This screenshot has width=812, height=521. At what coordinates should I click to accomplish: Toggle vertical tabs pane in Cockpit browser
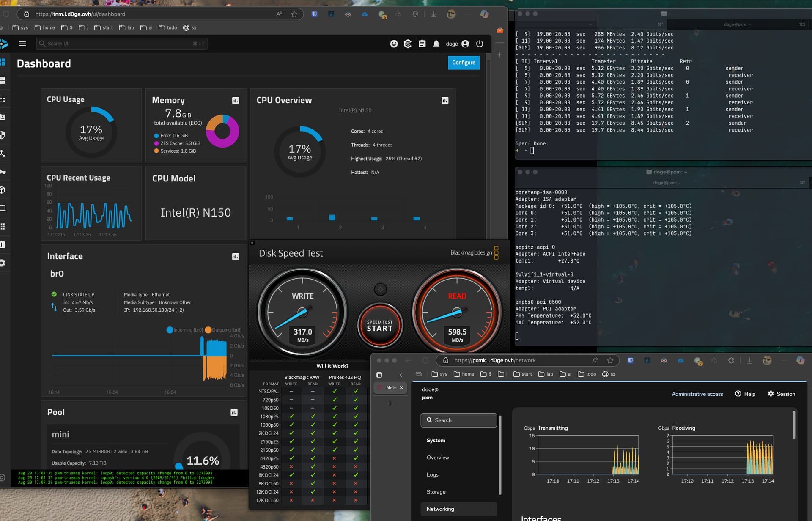379,375
